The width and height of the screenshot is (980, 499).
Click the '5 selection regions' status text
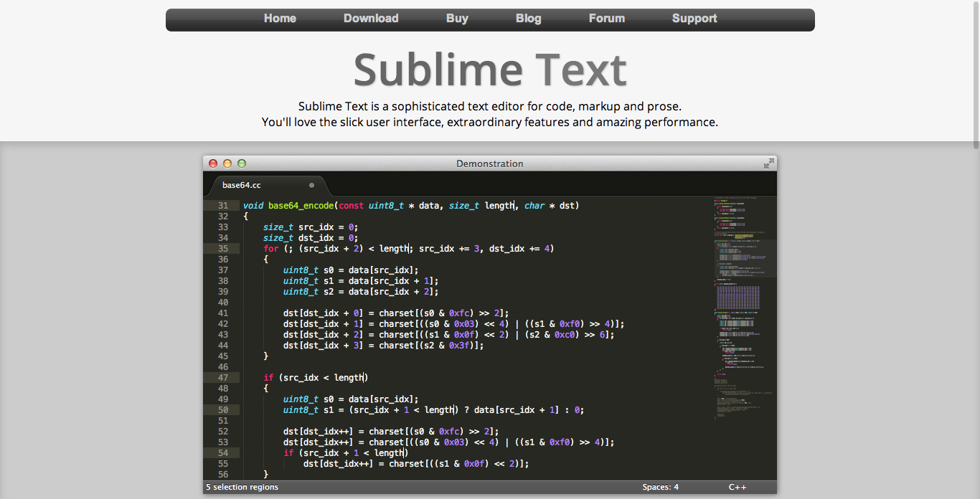point(242,488)
